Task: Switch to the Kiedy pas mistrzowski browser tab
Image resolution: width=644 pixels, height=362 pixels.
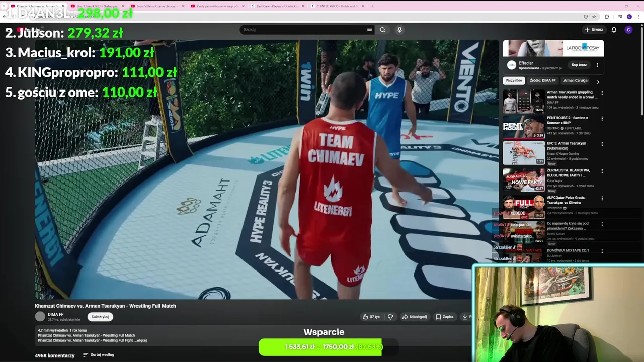Action: [216, 6]
